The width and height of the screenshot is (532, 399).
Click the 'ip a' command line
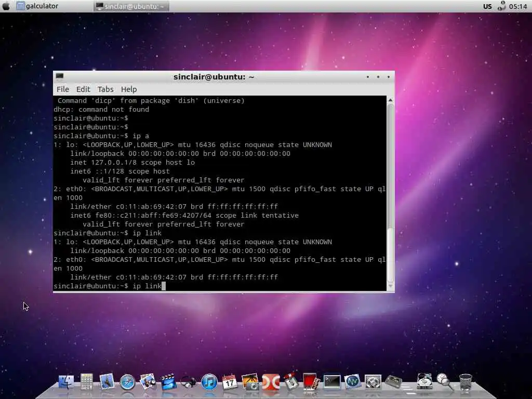click(101, 136)
